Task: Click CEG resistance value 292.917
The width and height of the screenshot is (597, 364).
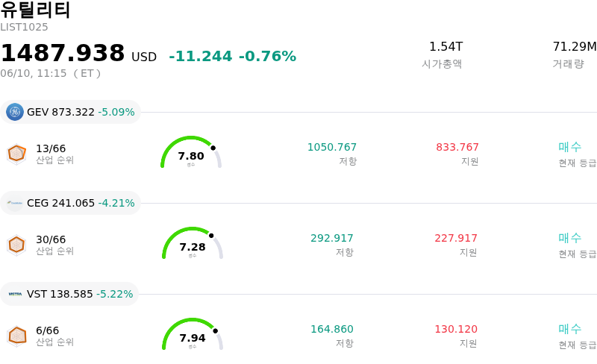Action: point(332,238)
